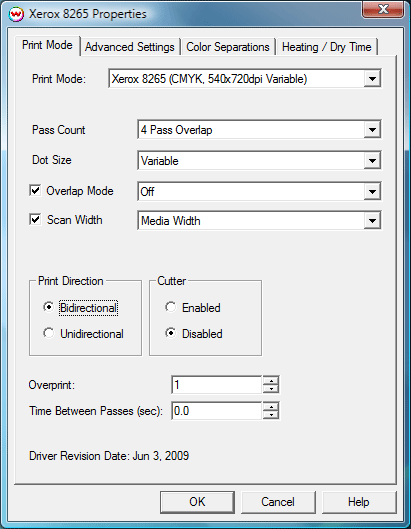Select Unidirectional print direction
The image size is (411, 529).
coord(49,333)
